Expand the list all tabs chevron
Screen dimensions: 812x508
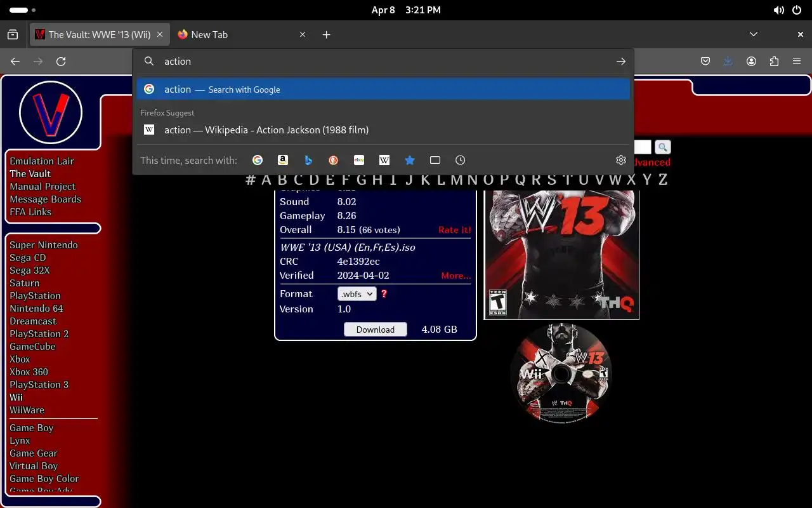click(754, 35)
